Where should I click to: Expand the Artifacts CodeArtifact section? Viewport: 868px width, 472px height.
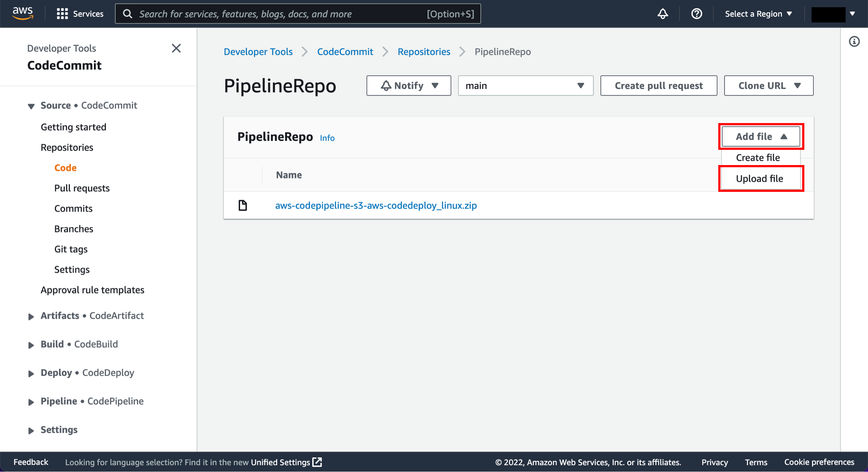(x=31, y=316)
